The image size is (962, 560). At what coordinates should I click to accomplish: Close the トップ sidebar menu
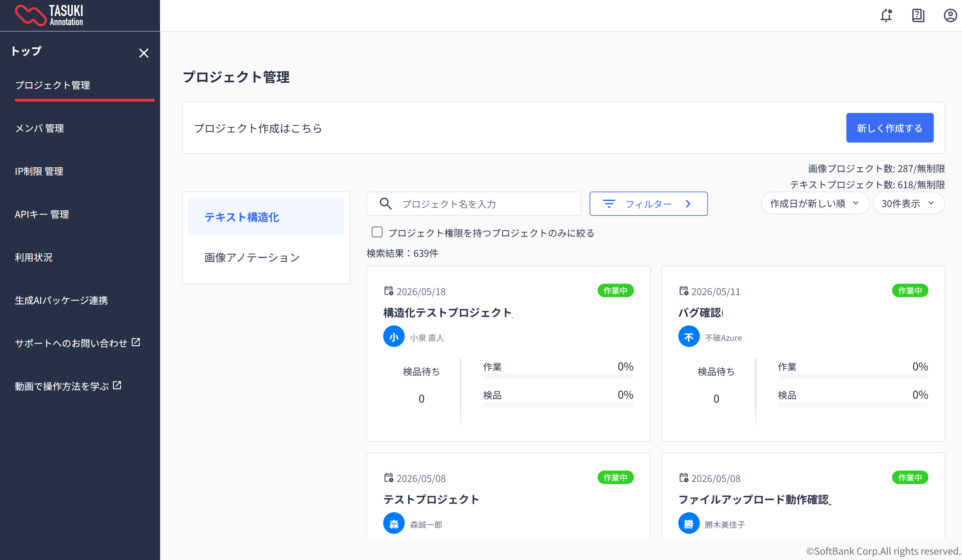(144, 53)
